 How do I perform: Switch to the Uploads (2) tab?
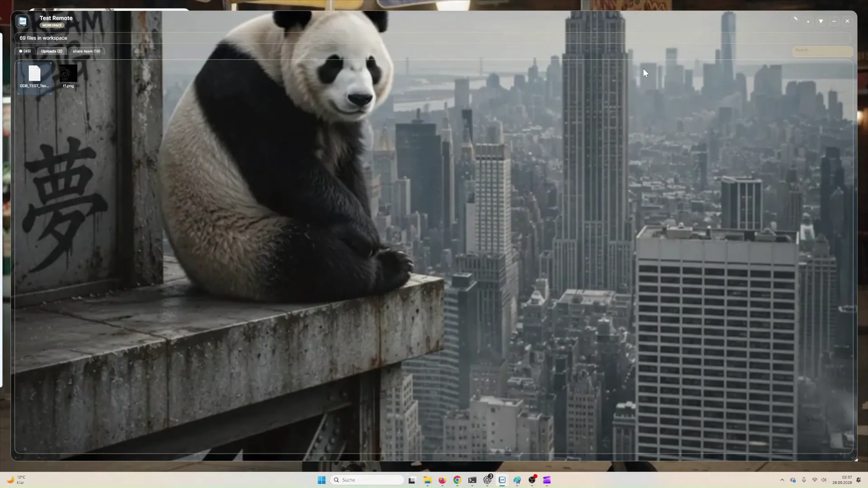tap(52, 51)
